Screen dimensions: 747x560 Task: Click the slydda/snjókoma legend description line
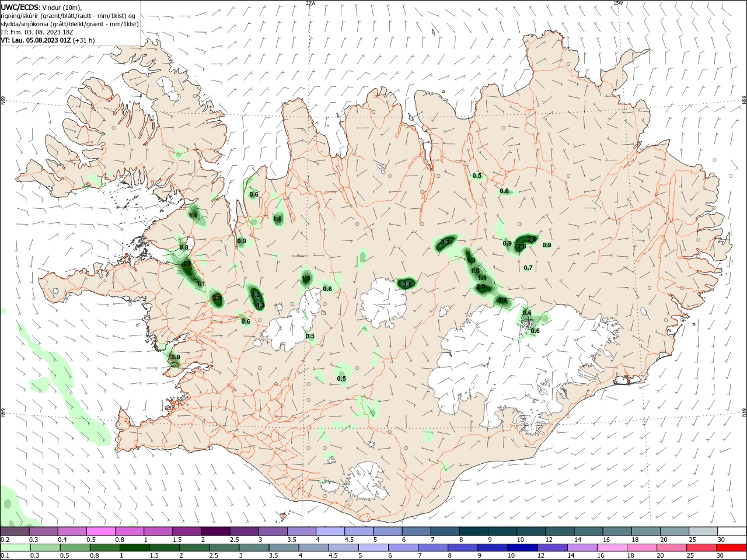tap(69, 24)
